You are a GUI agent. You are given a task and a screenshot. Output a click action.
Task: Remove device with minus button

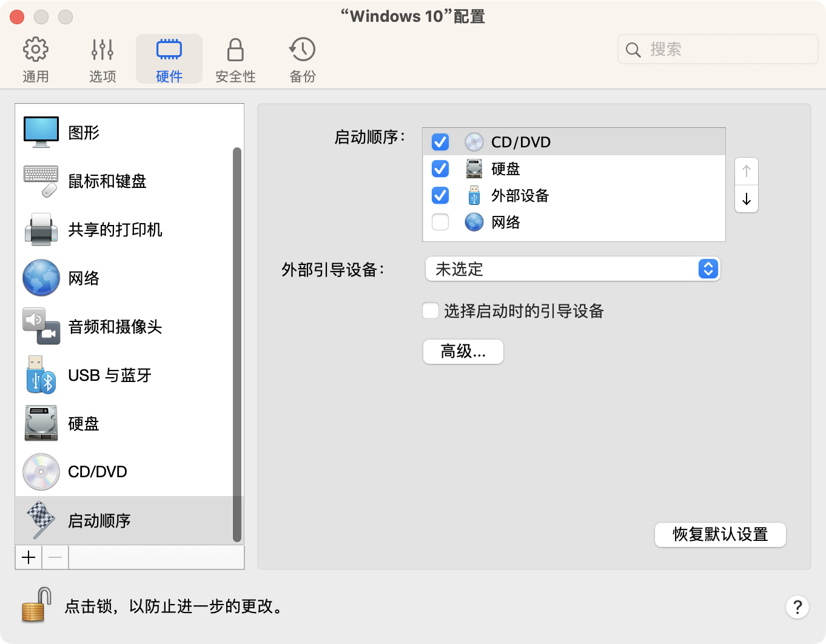55,557
